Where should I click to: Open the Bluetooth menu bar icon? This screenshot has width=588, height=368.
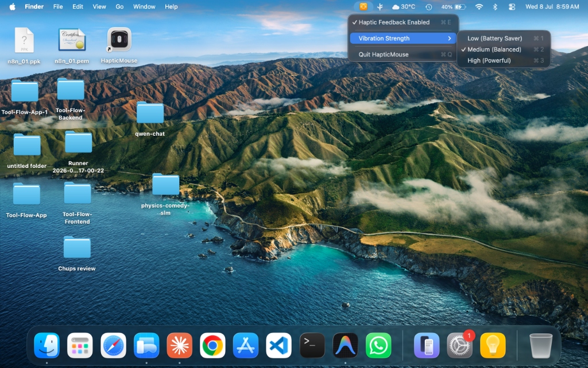click(x=495, y=7)
